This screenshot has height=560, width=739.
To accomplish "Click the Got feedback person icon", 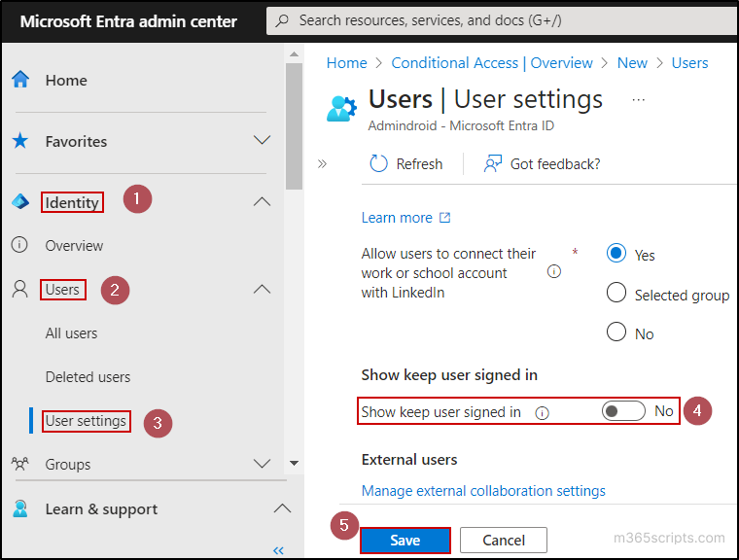I will coord(493,163).
